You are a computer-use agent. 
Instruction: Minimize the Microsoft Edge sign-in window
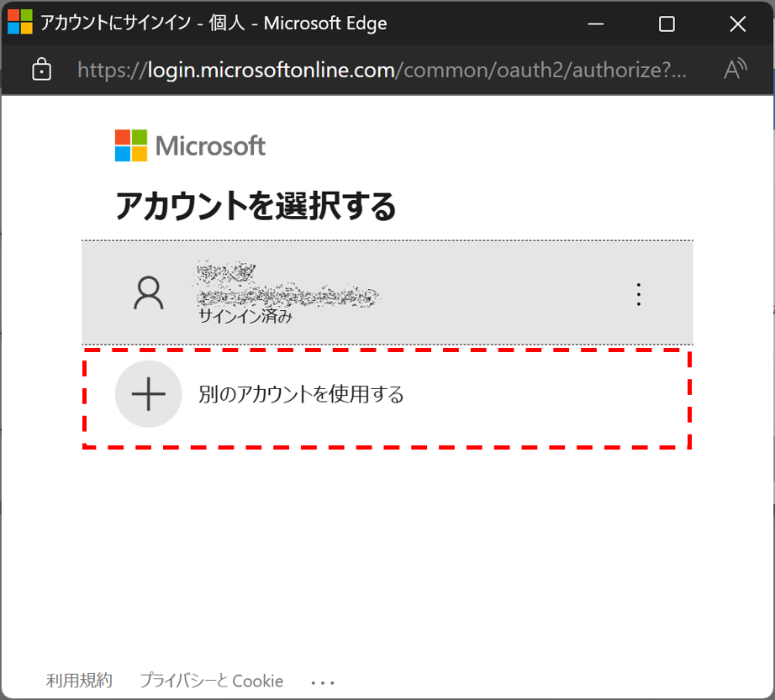coord(596,24)
